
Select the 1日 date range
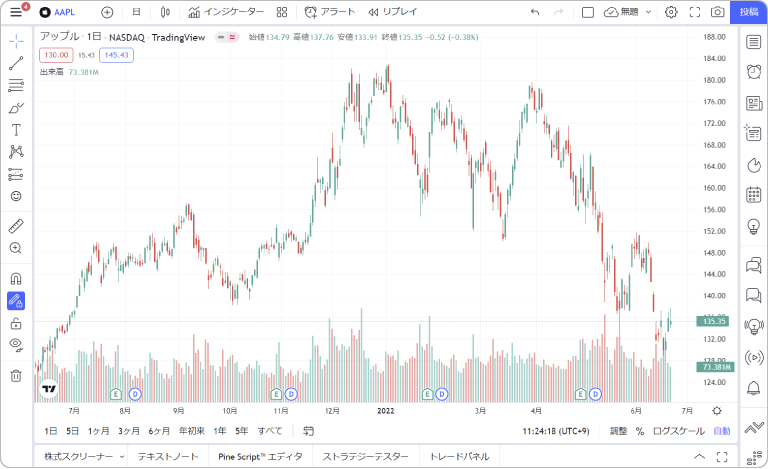tap(50, 431)
